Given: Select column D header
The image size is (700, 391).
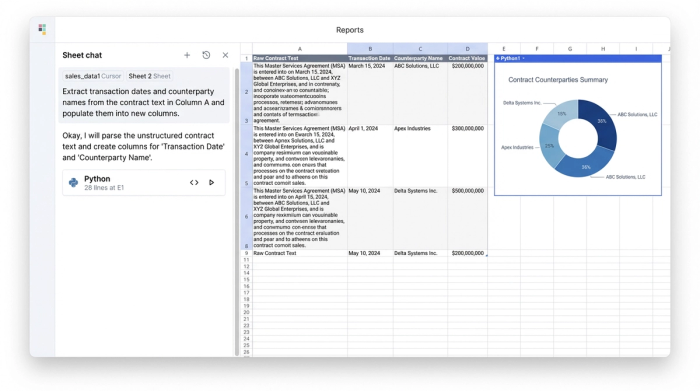Looking at the screenshot, I should coord(467,49).
